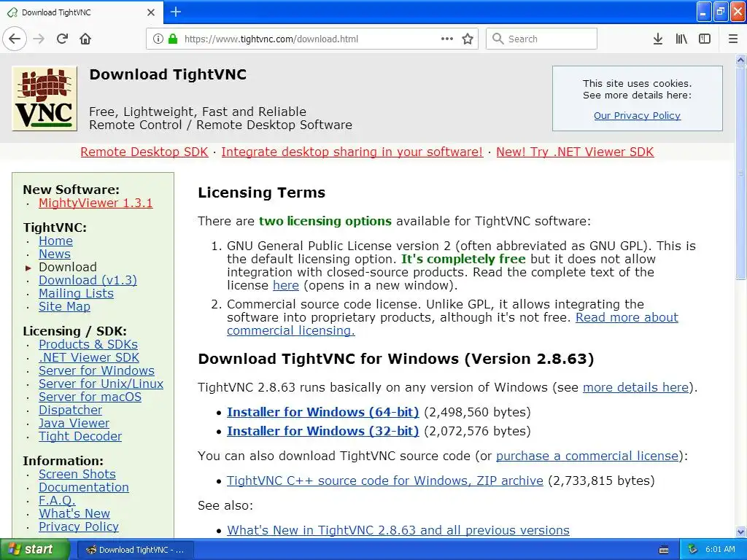Open .NET Viewer SDK sidebar link

tap(88, 357)
